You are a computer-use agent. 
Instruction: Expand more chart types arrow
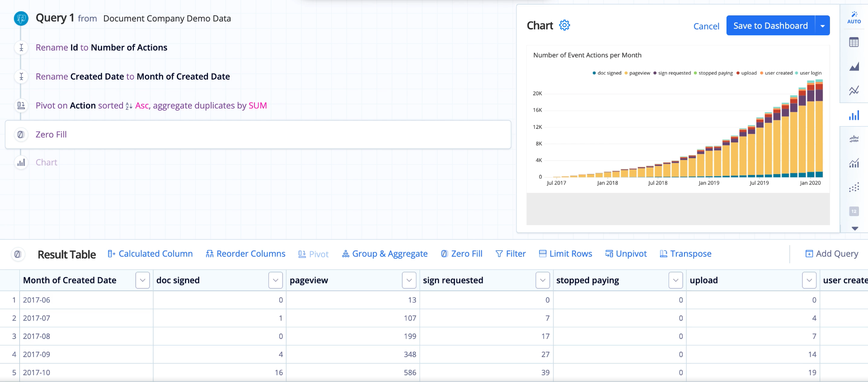(x=855, y=229)
